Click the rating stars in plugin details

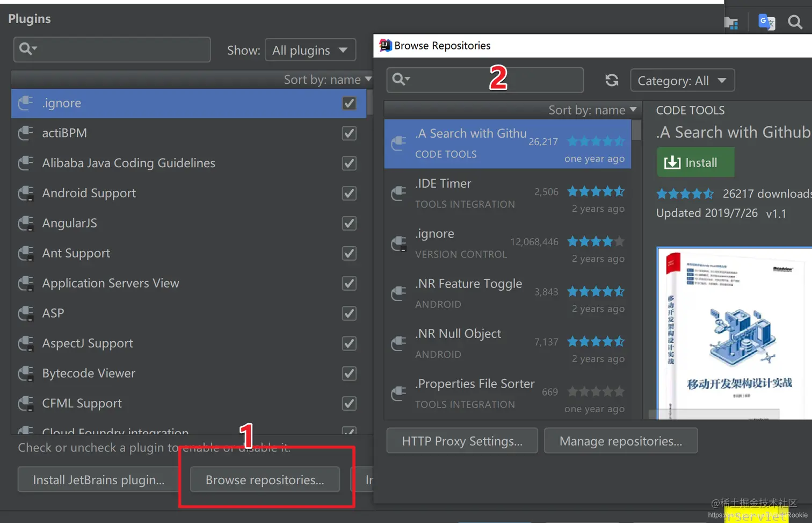coord(685,194)
